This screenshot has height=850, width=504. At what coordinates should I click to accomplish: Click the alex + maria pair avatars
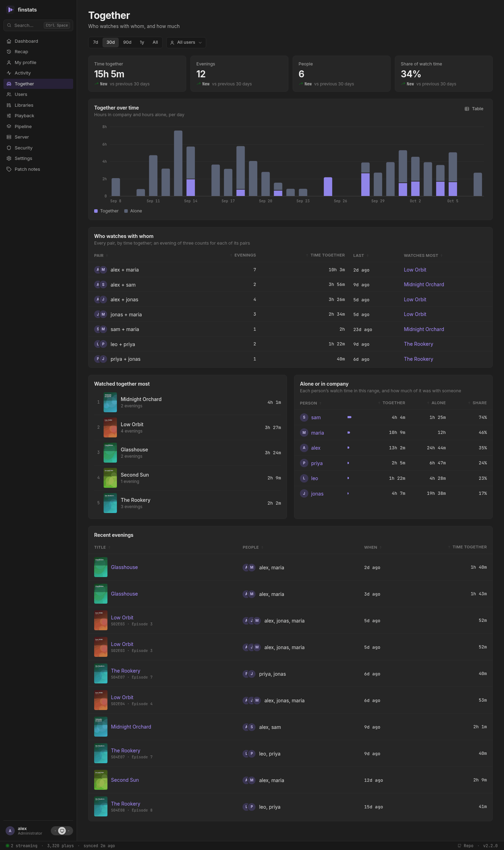[100, 270]
